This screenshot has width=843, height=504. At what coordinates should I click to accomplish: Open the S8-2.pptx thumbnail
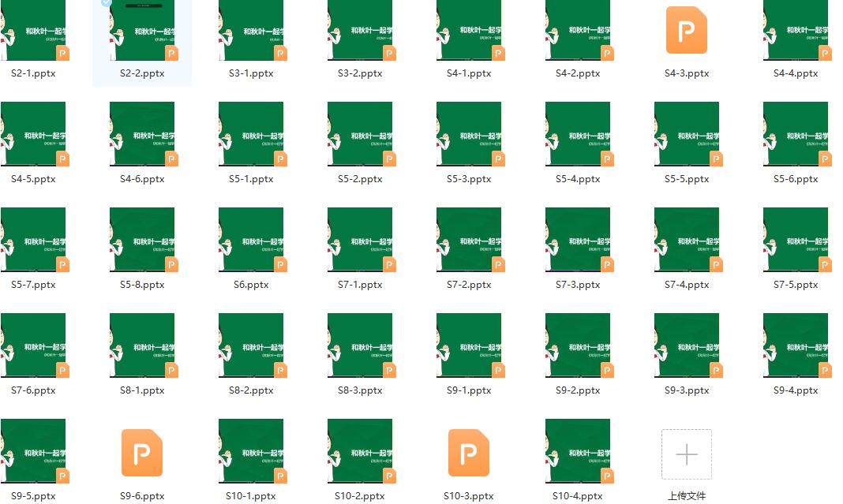pos(251,345)
